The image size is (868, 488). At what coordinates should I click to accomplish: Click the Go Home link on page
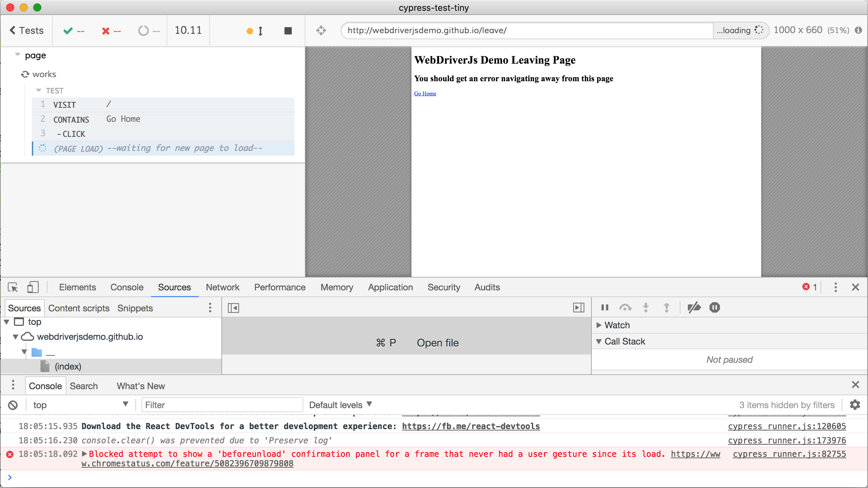point(425,93)
